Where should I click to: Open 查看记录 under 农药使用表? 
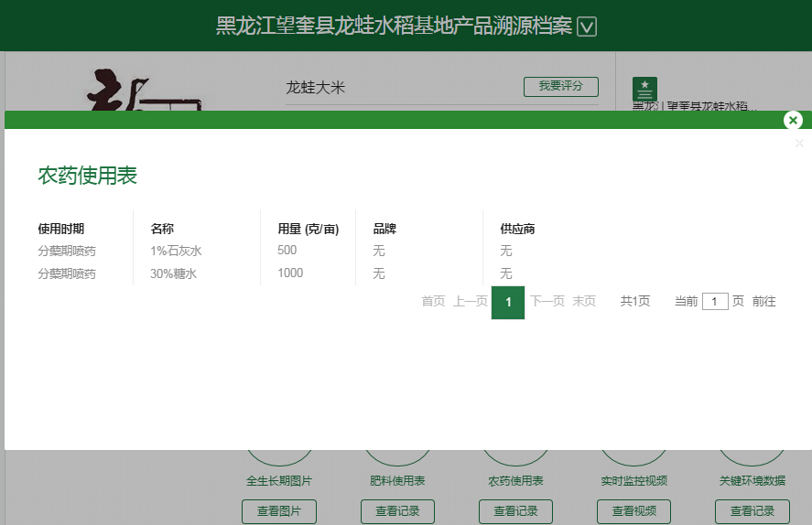[x=515, y=511]
